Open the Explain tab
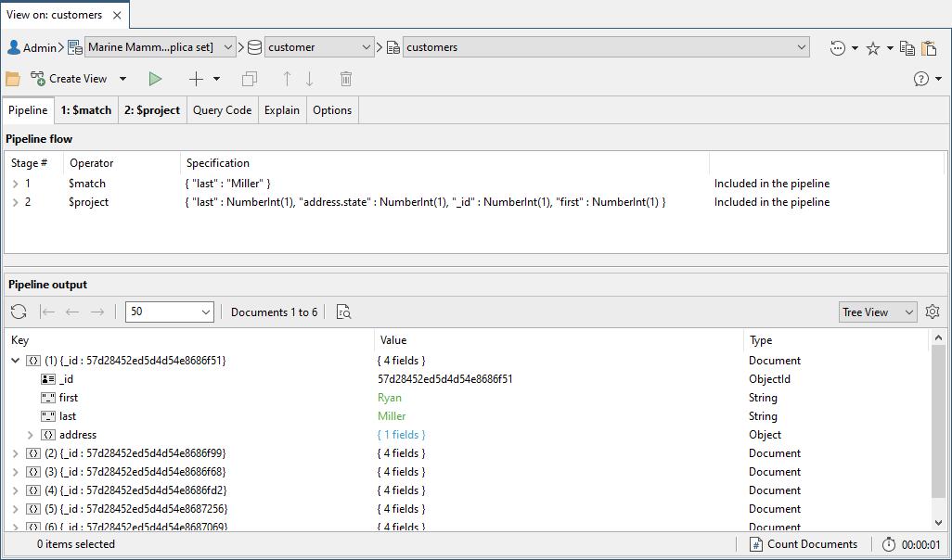952x560 pixels. tap(282, 110)
